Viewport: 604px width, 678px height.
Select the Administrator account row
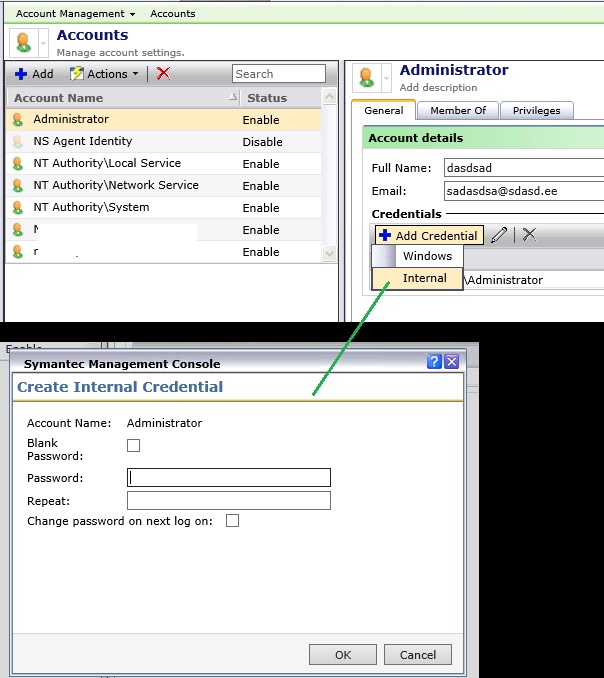coord(164,119)
